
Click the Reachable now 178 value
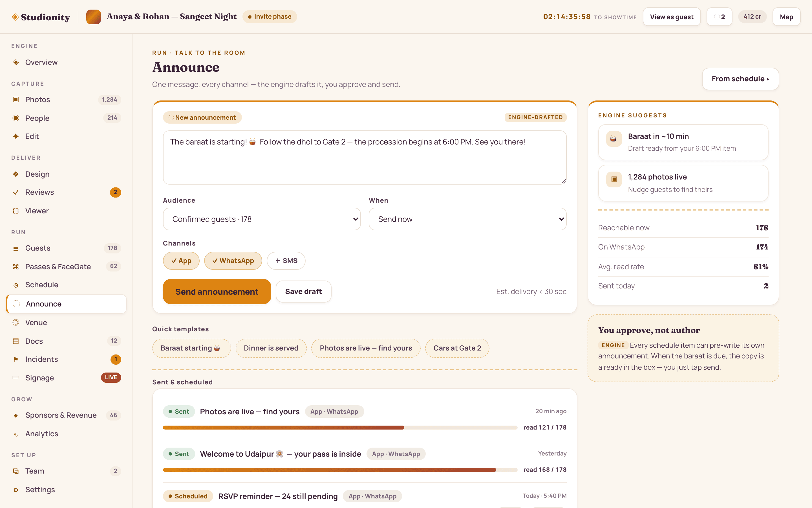coord(762,228)
